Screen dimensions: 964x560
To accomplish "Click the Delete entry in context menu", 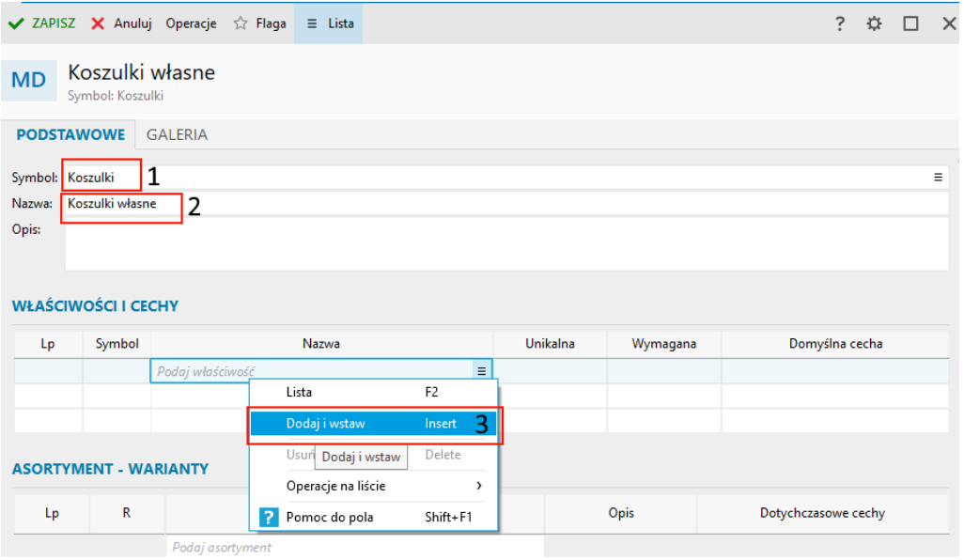I will [373, 455].
